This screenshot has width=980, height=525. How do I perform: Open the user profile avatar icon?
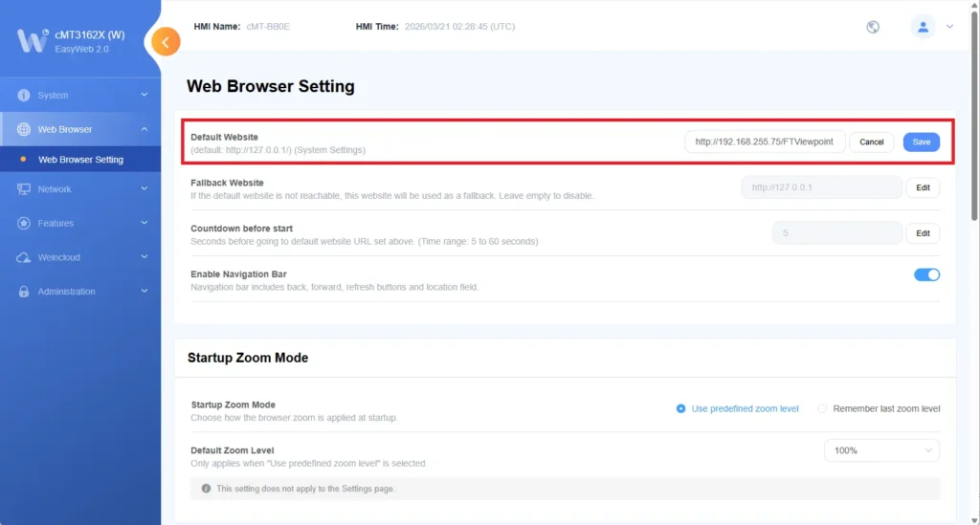coord(923,27)
